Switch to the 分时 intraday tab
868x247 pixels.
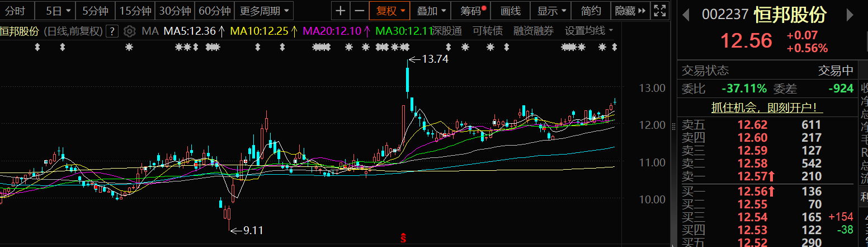tap(15, 10)
